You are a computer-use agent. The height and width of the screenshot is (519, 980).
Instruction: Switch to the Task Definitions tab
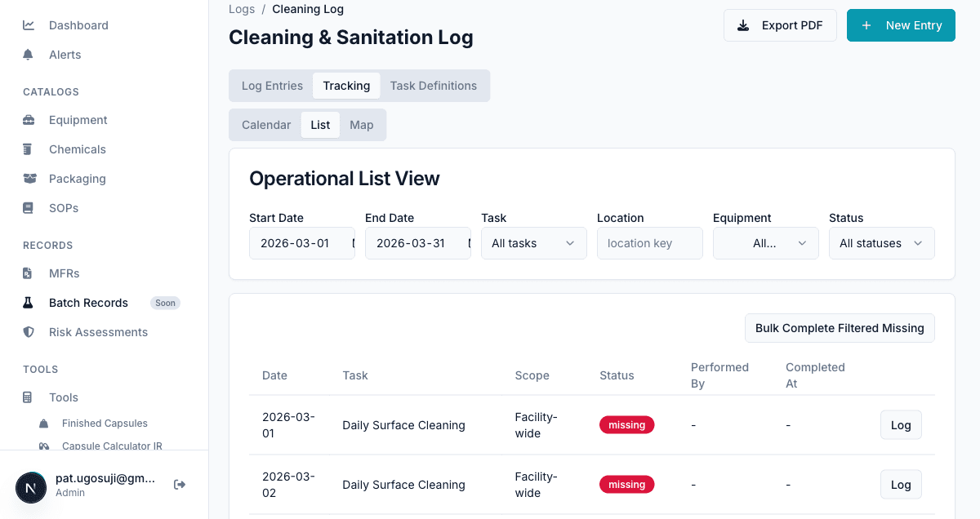(434, 85)
